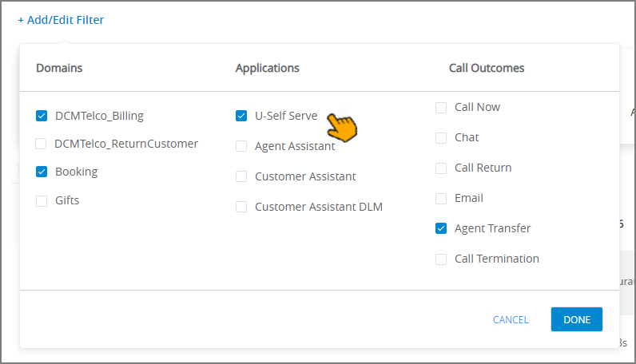
Task: Tick the Call Termination checkbox
Action: click(441, 259)
